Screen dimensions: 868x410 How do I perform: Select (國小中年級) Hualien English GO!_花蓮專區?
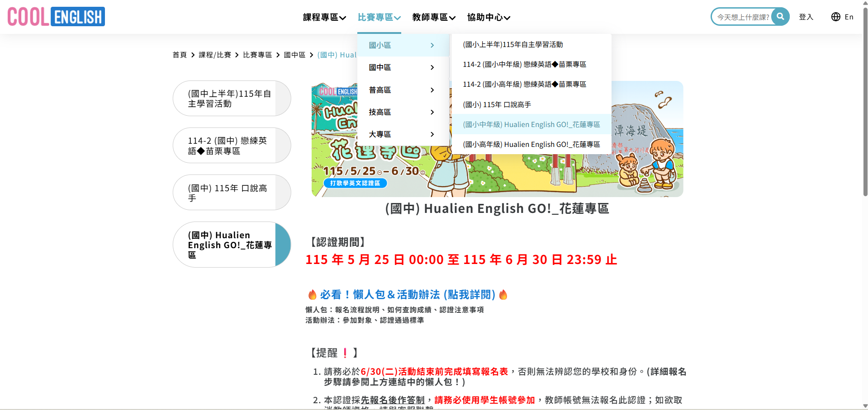(531, 124)
